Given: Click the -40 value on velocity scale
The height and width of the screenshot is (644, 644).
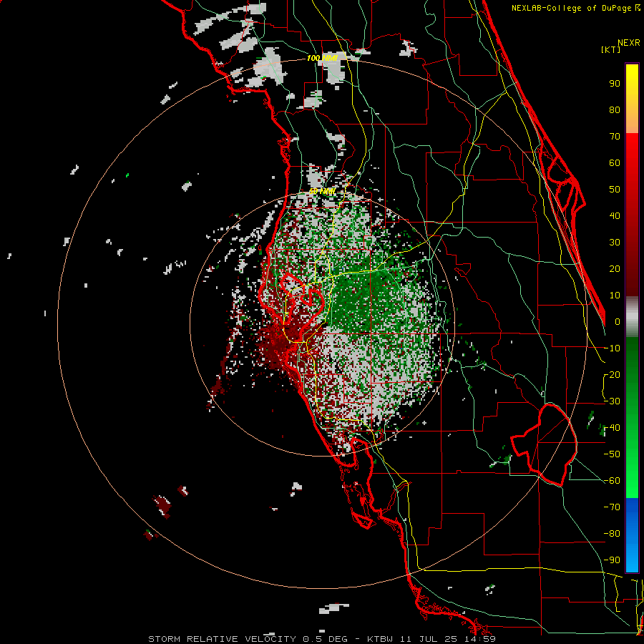Looking at the screenshot, I should (612, 428).
